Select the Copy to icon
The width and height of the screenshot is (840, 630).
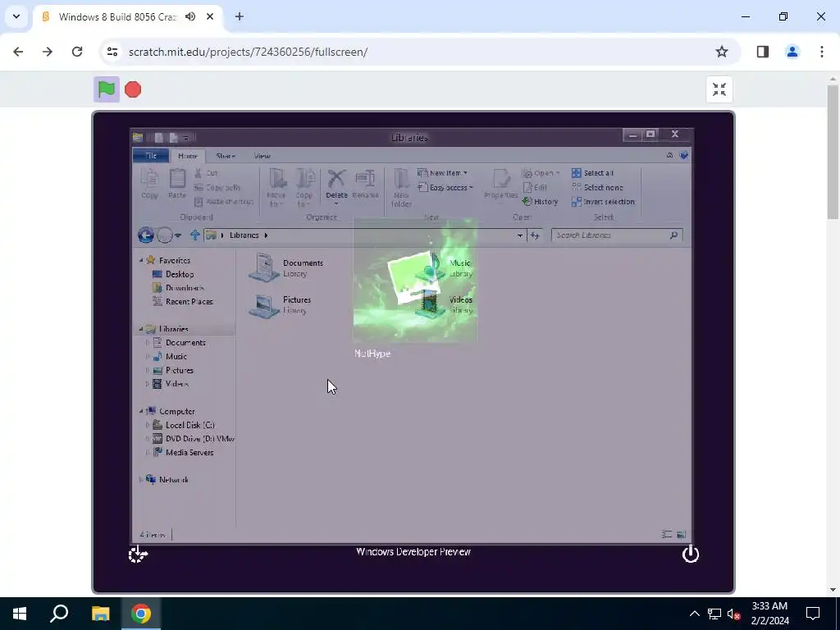[x=304, y=188]
